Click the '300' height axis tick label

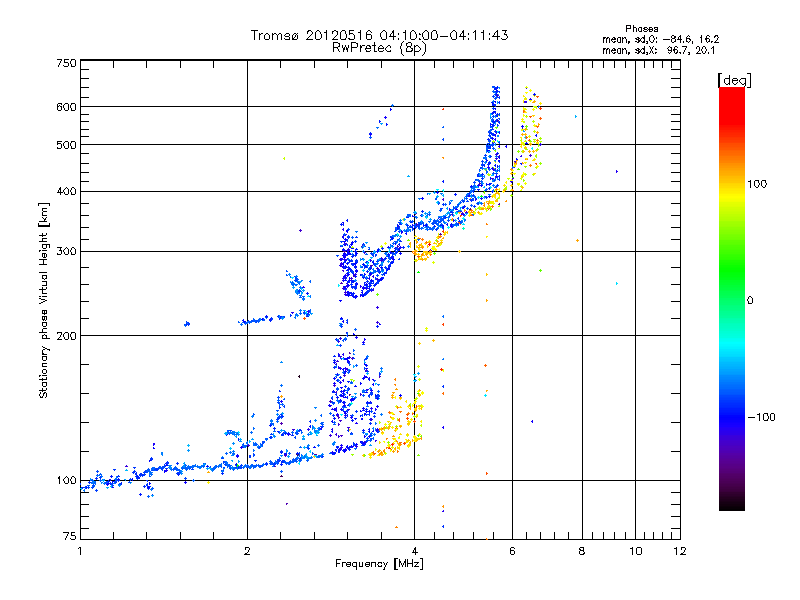[66, 252]
